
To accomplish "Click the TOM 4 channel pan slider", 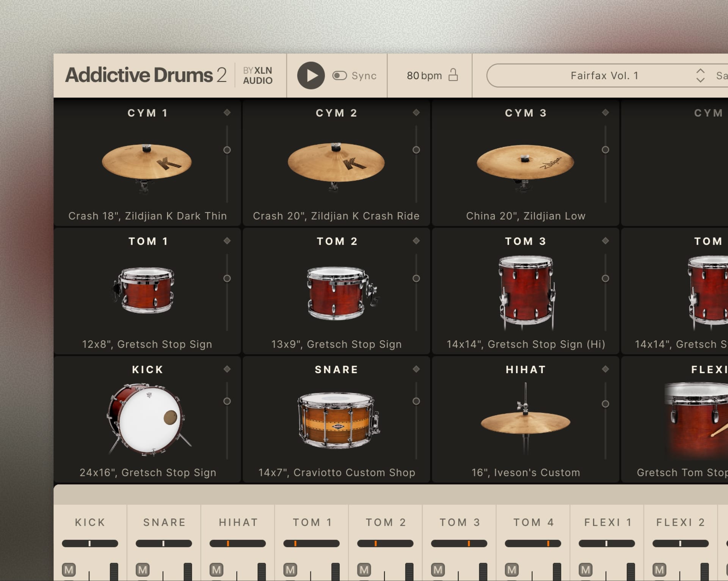I will pos(533,543).
